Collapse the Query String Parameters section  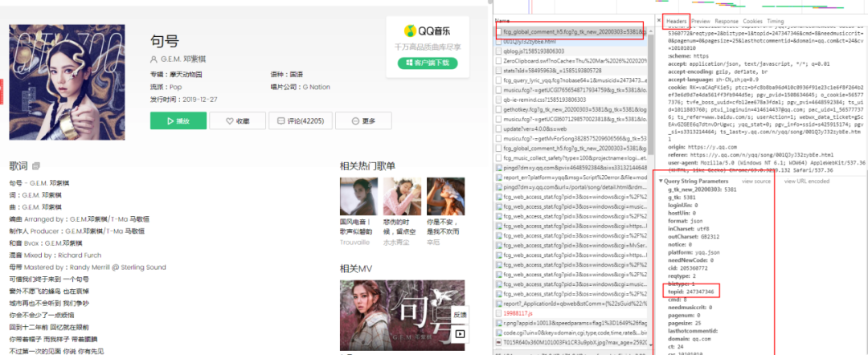661,182
